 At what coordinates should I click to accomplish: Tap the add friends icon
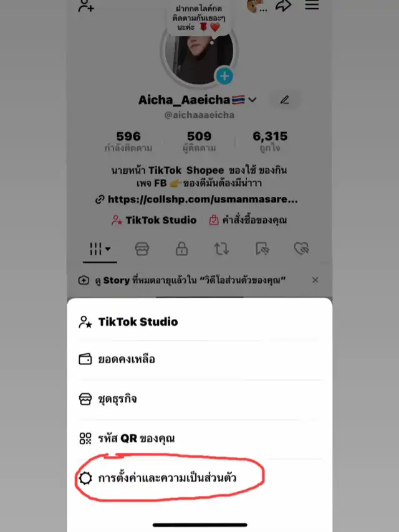tap(86, 6)
